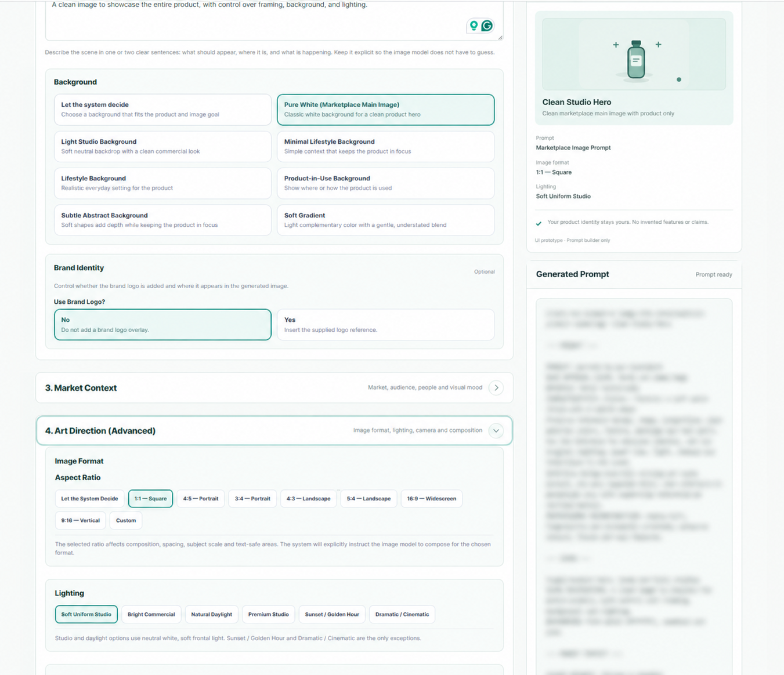Click the 'Brand Identity' section heading
Viewport: 784px width, 675px height.
[x=79, y=268]
